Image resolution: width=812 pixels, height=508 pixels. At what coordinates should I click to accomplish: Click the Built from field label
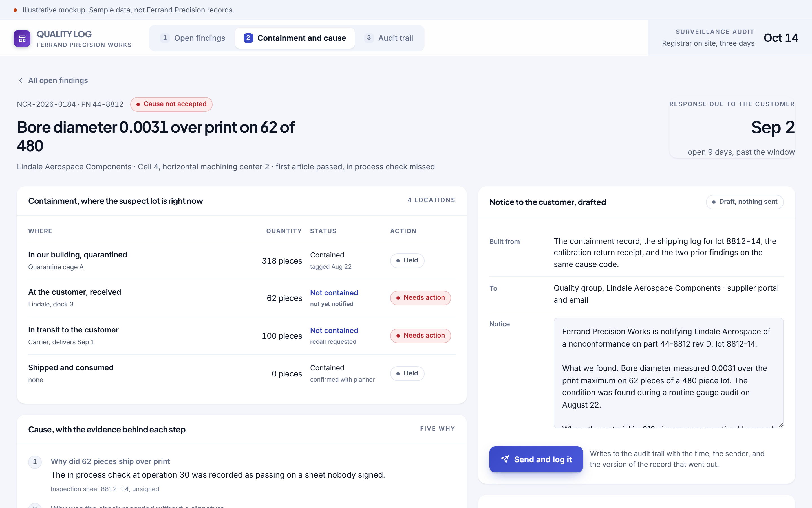[504, 242]
